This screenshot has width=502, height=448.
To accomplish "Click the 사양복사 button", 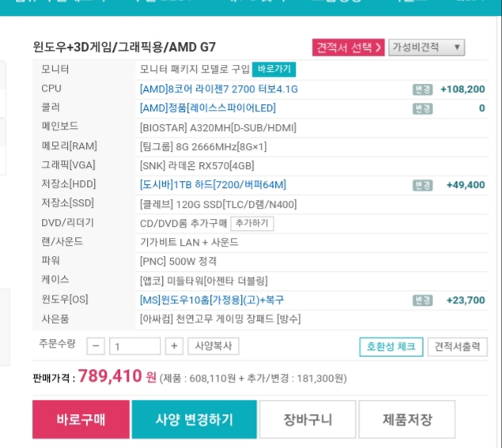I will pos(214,346).
